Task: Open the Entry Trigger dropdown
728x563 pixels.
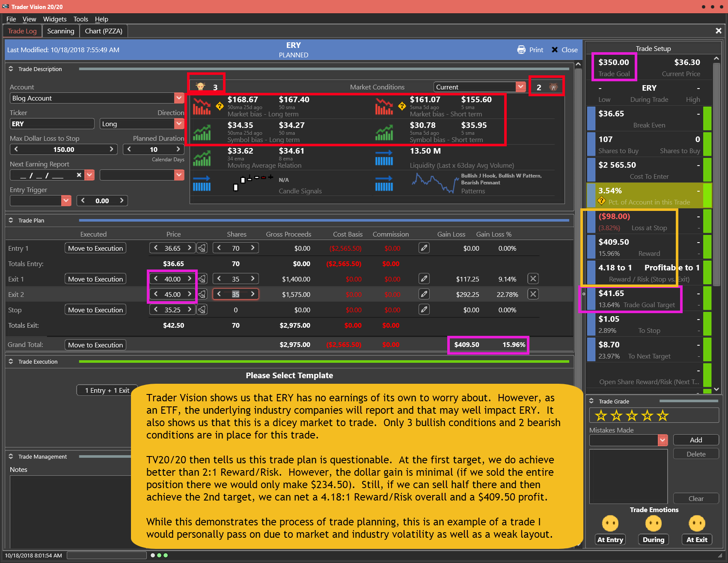Action: click(66, 201)
